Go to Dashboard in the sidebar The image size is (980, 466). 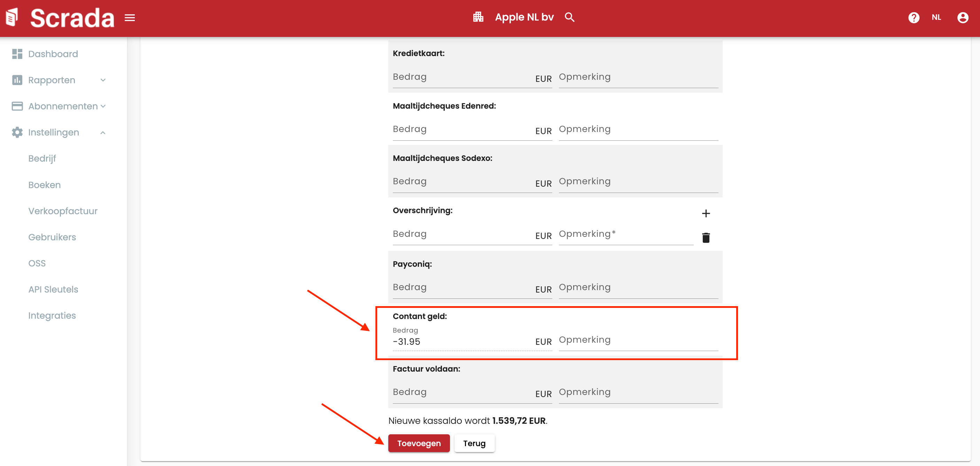tap(53, 54)
